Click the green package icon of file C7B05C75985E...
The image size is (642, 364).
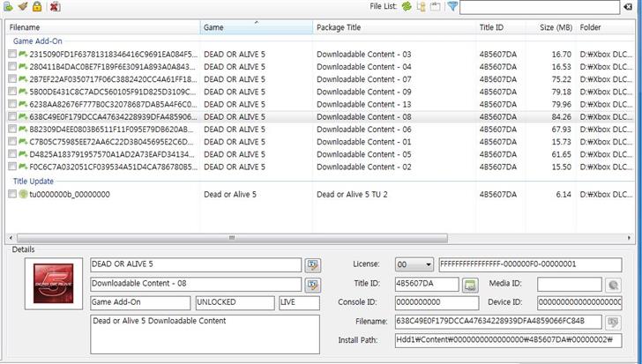pyautogui.click(x=23, y=142)
